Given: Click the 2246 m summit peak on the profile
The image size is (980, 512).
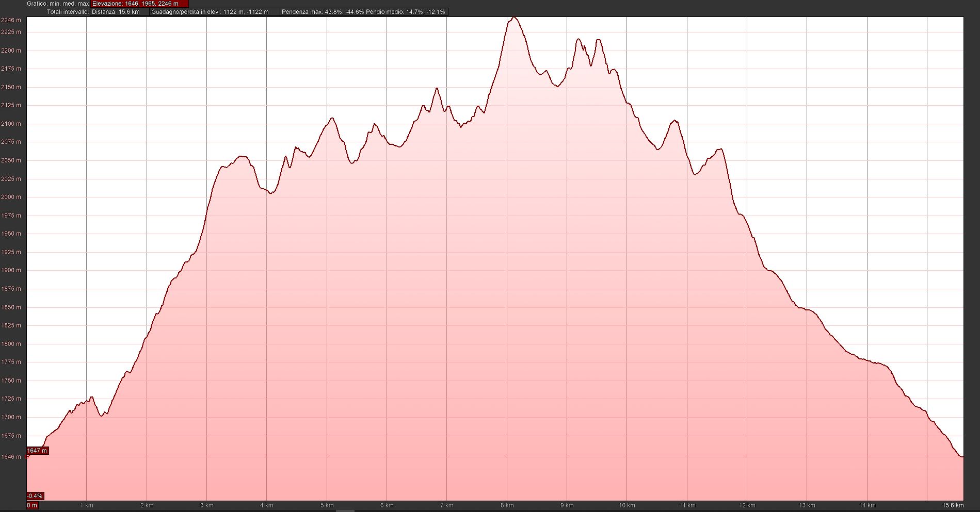Looking at the screenshot, I should point(513,18).
